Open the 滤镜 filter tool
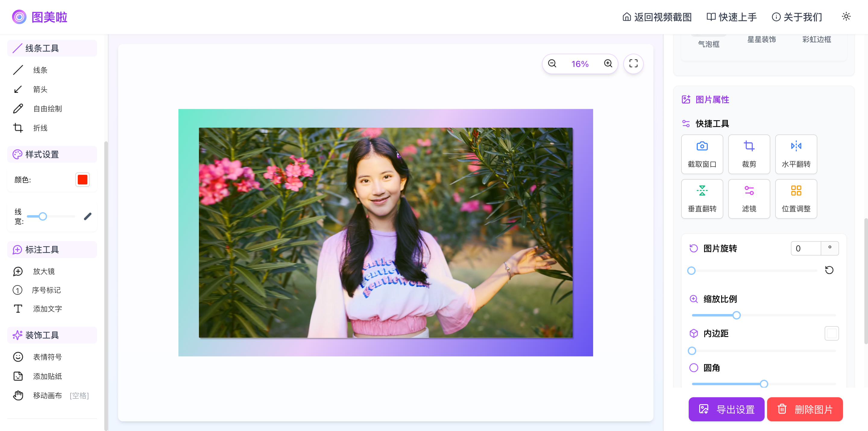The height and width of the screenshot is (431, 868). (749, 199)
